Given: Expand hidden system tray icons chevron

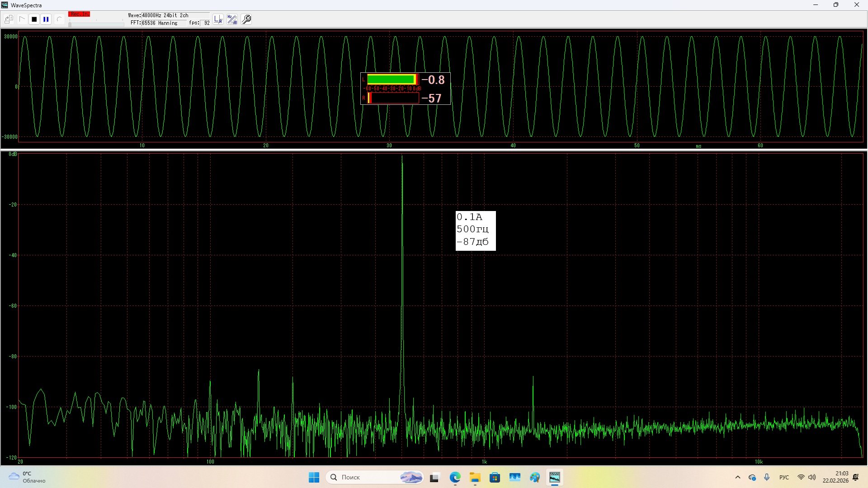Looking at the screenshot, I should click(x=738, y=477).
